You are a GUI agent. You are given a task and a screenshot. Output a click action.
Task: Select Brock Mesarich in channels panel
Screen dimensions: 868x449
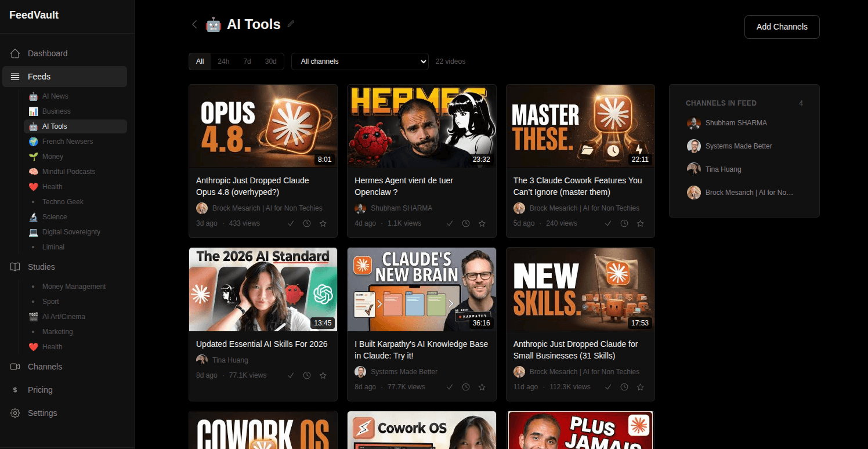pos(744,193)
